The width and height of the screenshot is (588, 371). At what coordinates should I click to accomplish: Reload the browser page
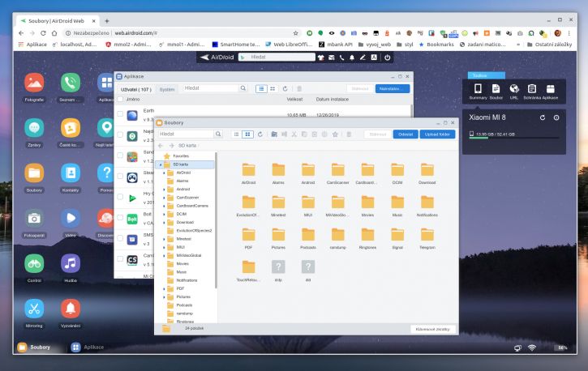[43, 33]
